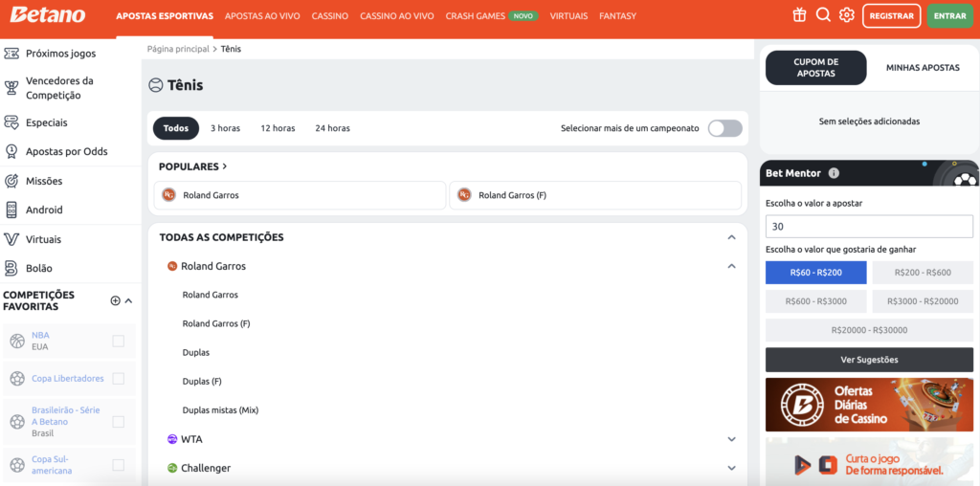Click the Vencedores da Competição trophy icon
Image resolution: width=980 pixels, height=486 pixels.
[11, 88]
